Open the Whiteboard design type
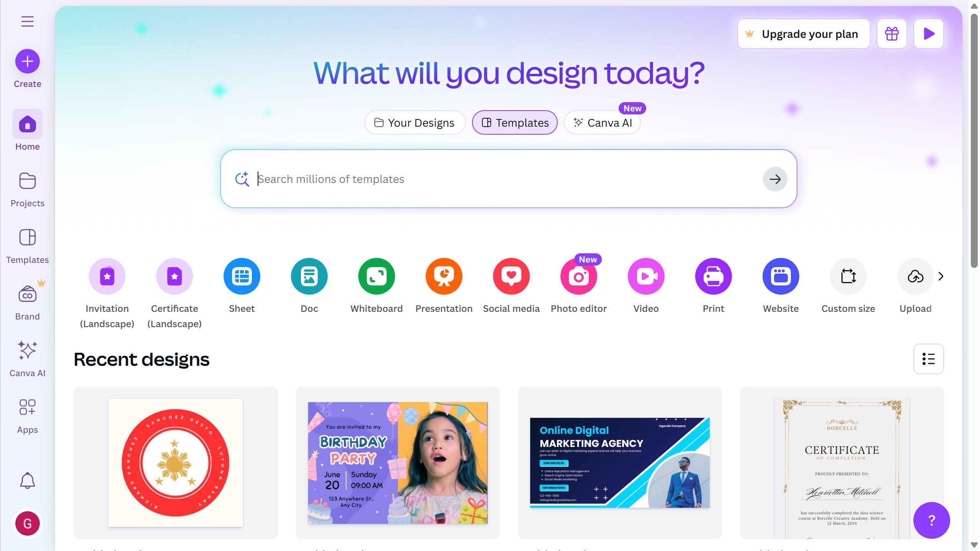Viewport: 980px width, 551px height. (x=377, y=276)
